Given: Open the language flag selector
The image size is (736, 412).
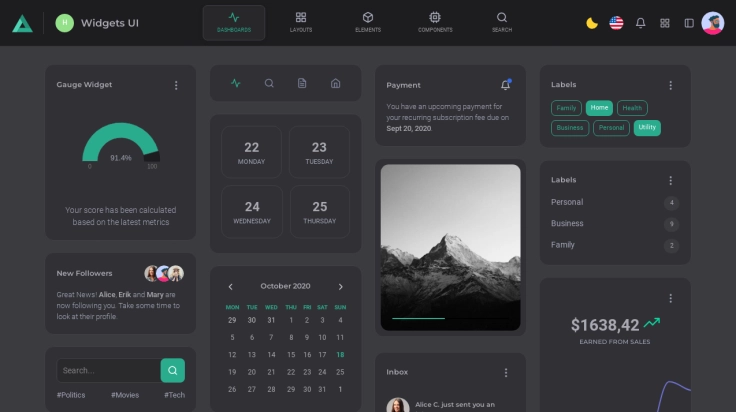Looking at the screenshot, I should click(616, 23).
